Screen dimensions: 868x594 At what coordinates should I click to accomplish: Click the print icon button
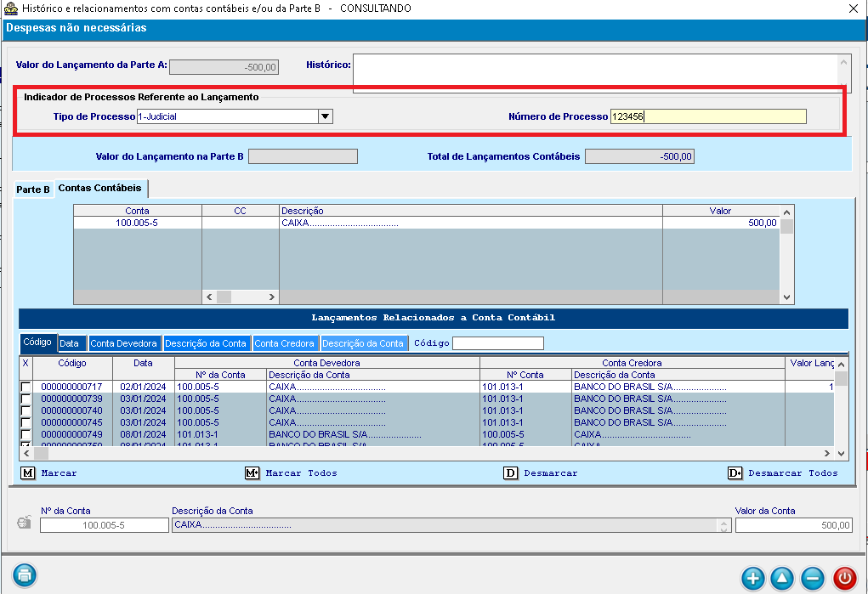point(25,575)
